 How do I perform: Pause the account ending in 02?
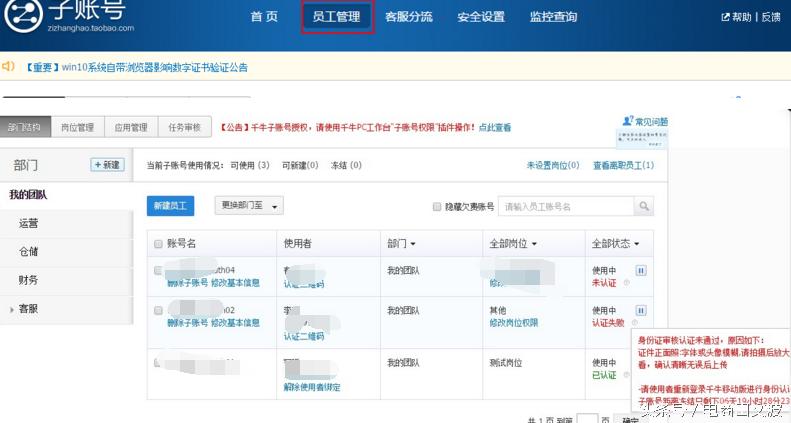click(x=641, y=311)
